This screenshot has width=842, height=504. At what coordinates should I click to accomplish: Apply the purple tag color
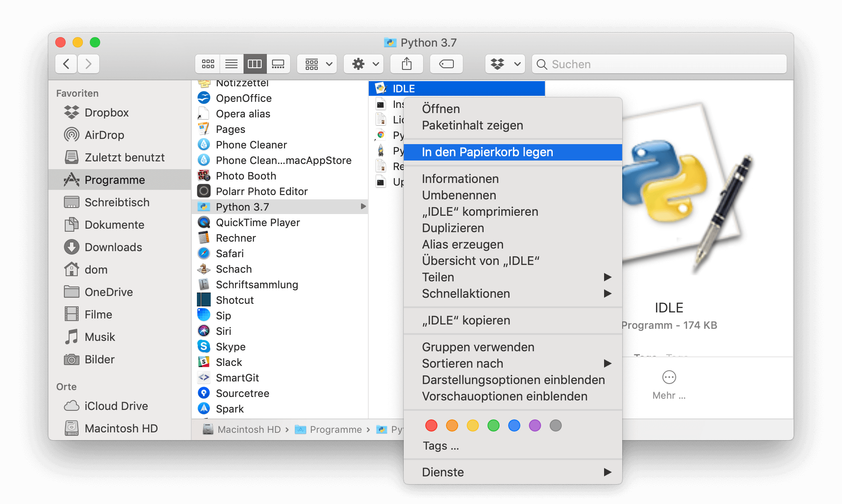pyautogui.click(x=535, y=425)
